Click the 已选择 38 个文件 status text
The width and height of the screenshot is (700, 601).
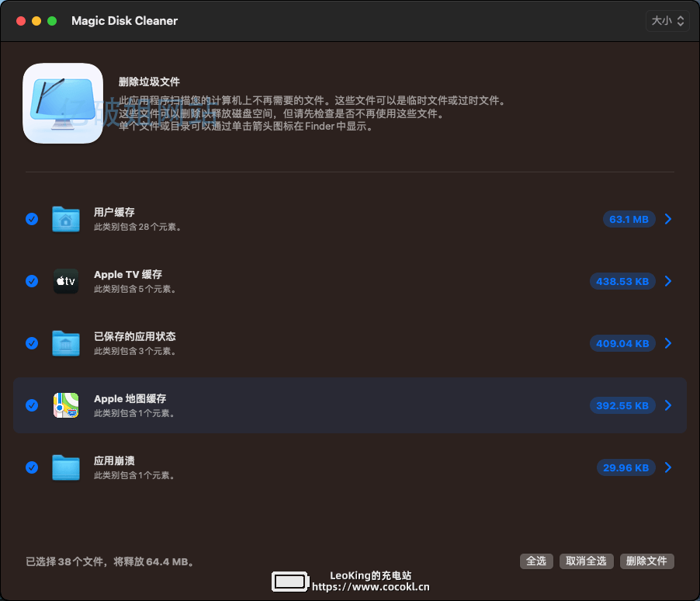110,561
